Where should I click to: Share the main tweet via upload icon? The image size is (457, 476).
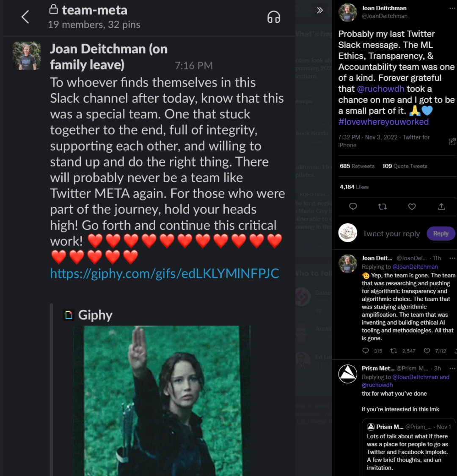tap(441, 207)
